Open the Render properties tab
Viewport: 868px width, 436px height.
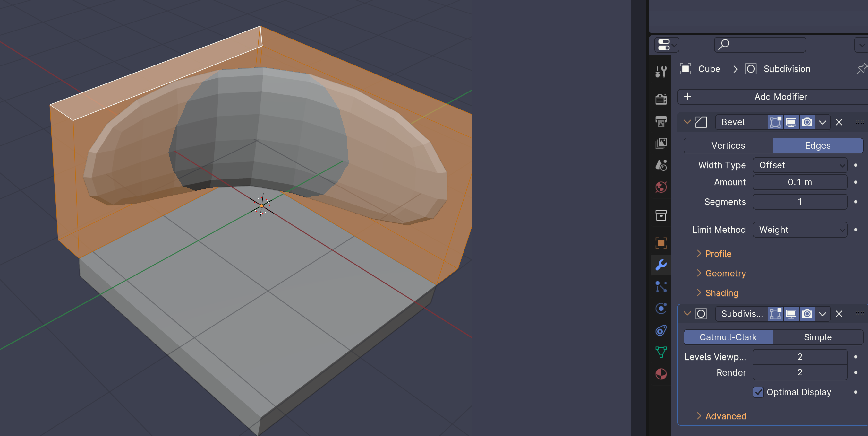coord(661,100)
